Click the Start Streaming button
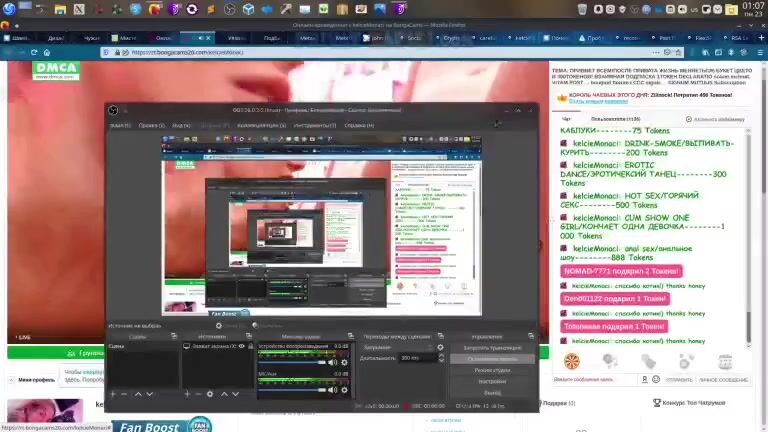Viewport: 768px width, 432px height. pos(490,347)
